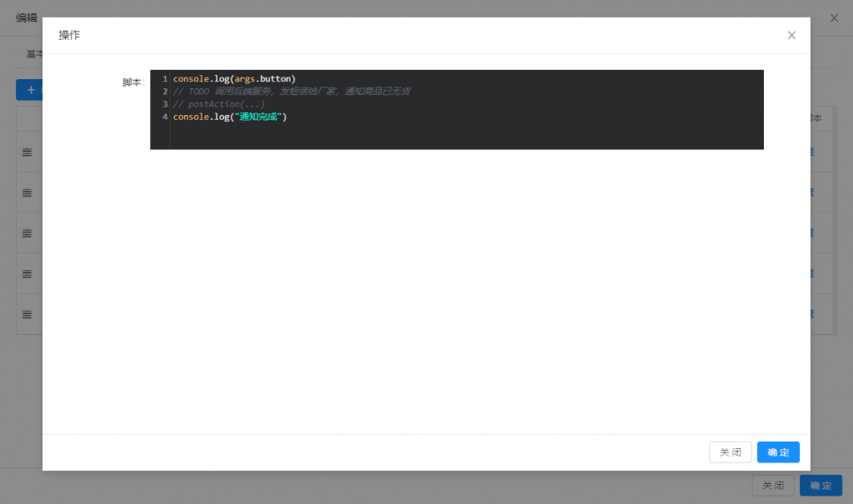853x504 pixels.
Task: Click the drag handle icon in the fifth table row
Action: [27, 314]
